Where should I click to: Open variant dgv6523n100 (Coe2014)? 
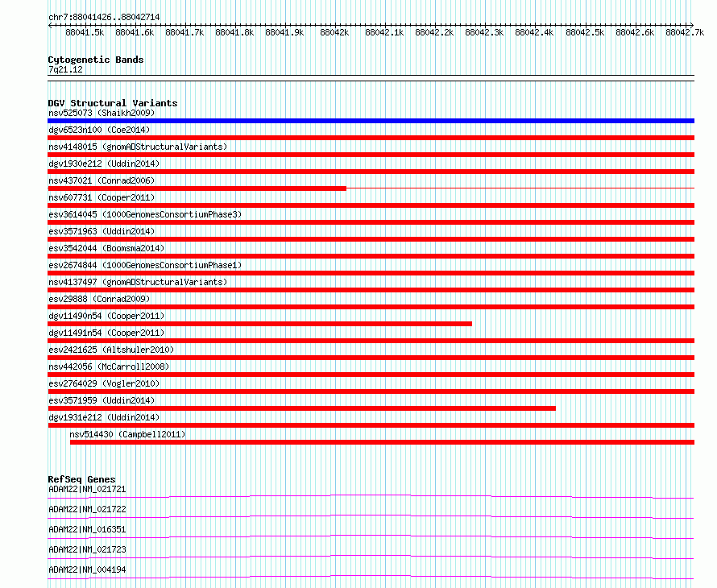coord(99,130)
